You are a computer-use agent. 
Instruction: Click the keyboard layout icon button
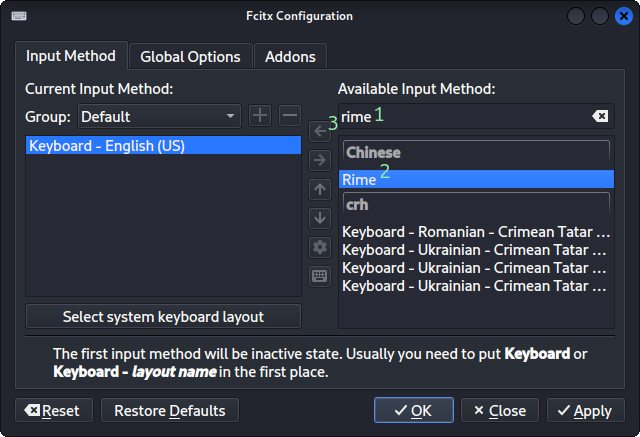[320, 276]
